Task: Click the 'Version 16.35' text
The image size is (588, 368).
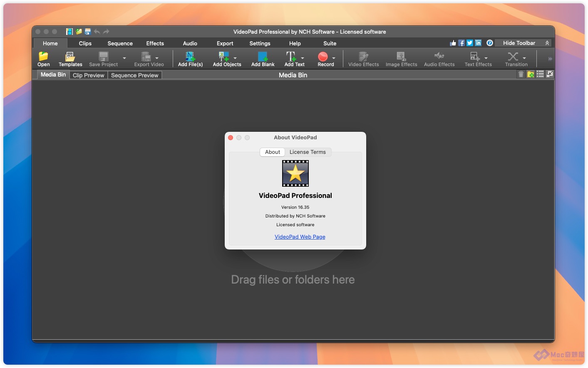Action: point(295,207)
